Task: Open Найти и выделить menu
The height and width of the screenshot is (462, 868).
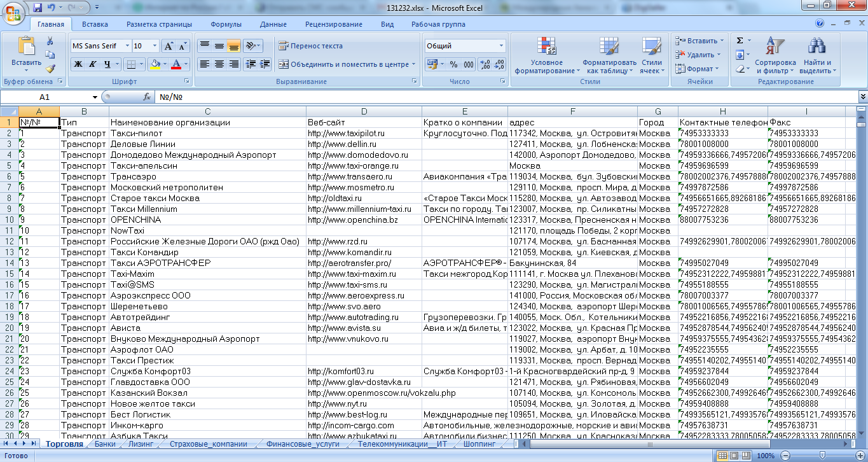Action: click(817, 55)
